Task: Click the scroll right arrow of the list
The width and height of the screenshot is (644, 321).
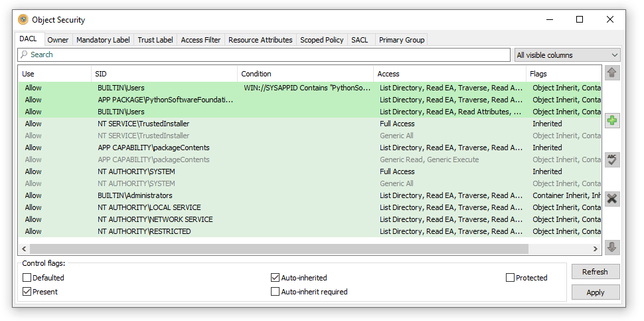Action: pos(596,249)
